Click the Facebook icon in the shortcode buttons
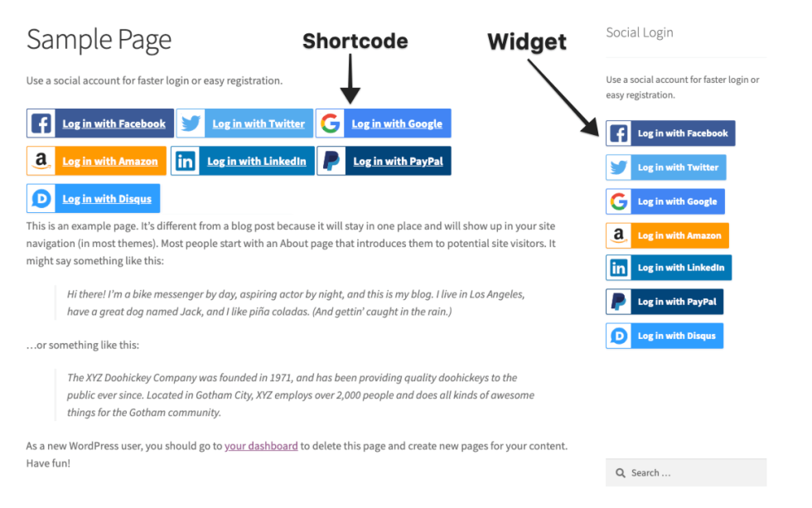This screenshot has width=812, height=508. click(41, 123)
